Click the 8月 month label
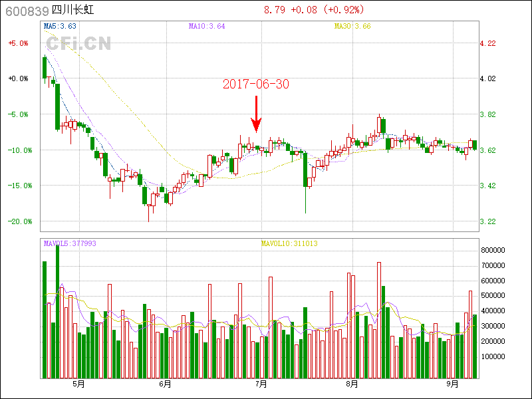The image size is (532, 399). click(352, 384)
